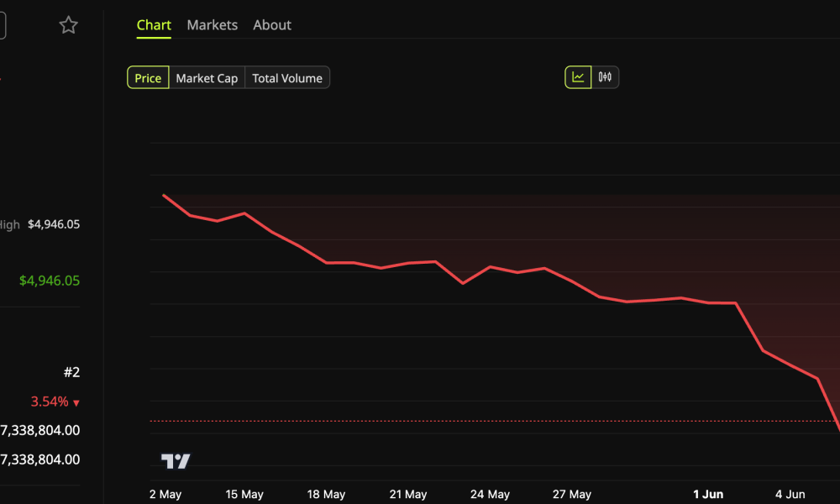Switch to candlestick chart view icon

[x=605, y=77]
